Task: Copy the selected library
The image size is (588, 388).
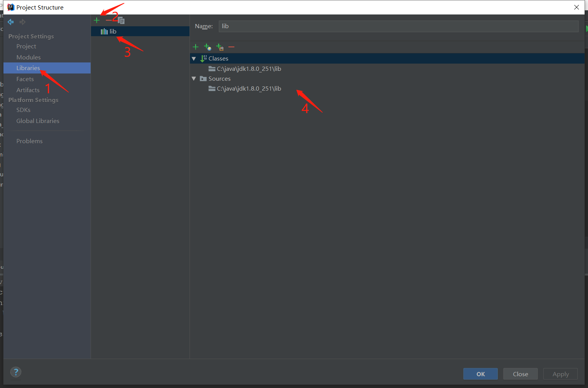Action: (x=121, y=20)
